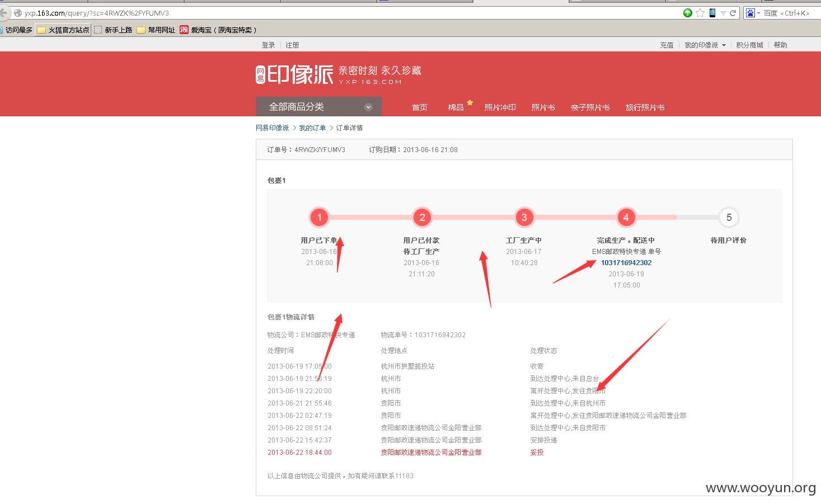This screenshot has height=504, width=821.
Task: Click the 包裹1物流详情 heading
Action: coord(291,317)
